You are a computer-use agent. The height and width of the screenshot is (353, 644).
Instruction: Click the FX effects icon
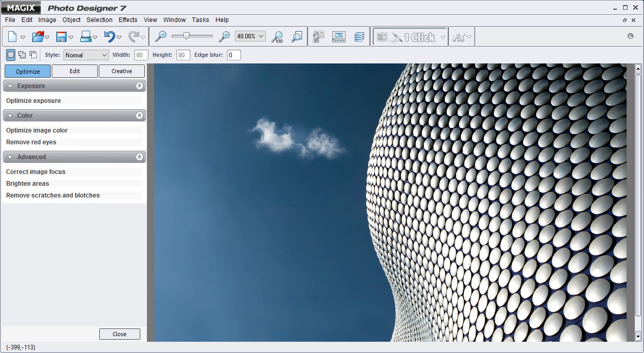(x=458, y=37)
